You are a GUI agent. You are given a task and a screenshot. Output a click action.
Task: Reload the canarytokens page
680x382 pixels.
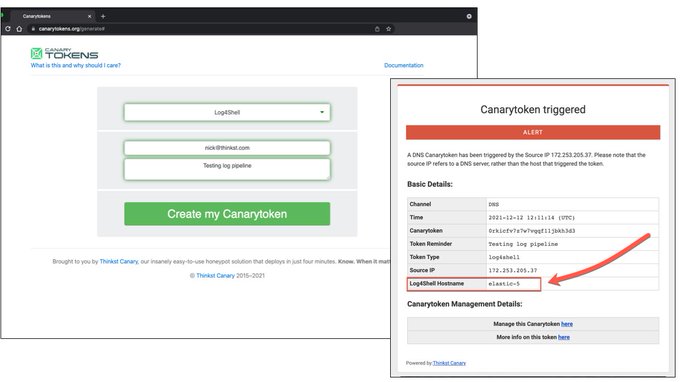coord(8,29)
